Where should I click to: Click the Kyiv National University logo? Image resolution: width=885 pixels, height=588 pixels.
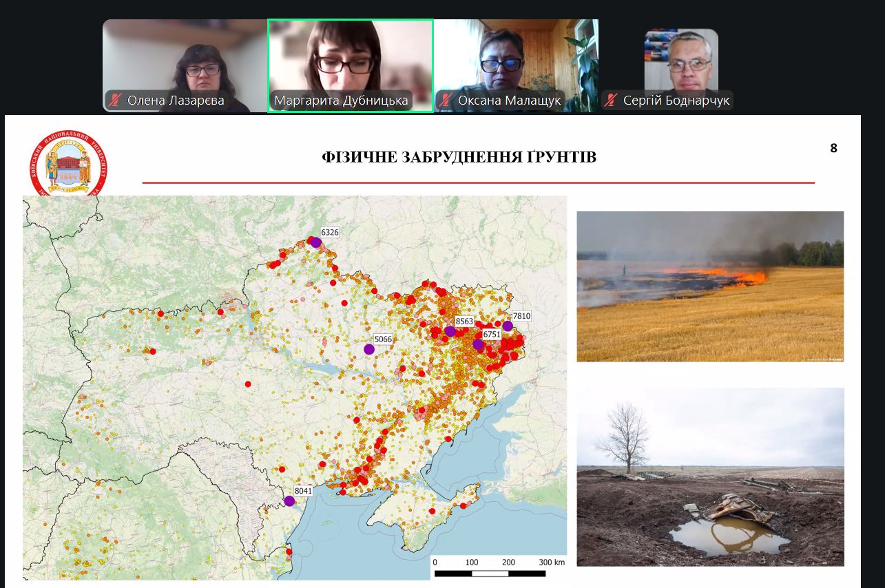[68, 164]
